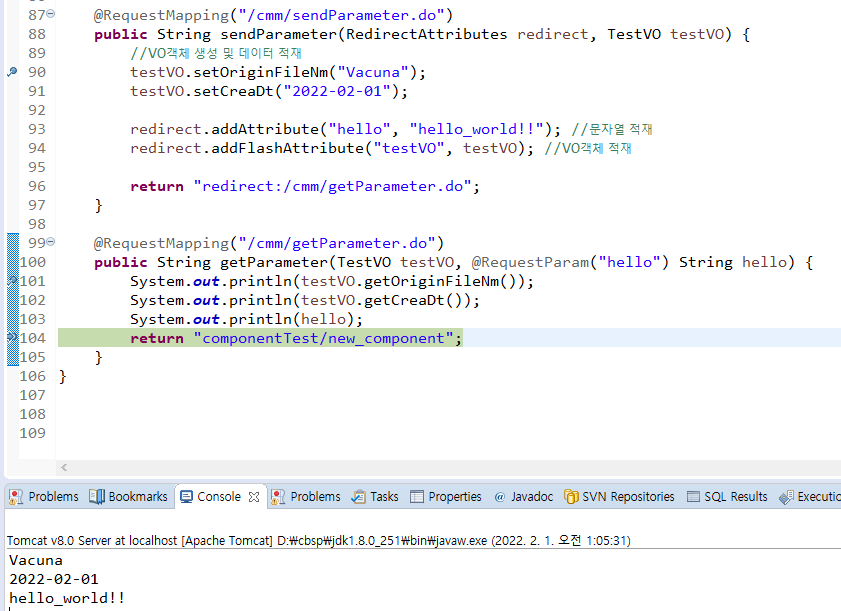Click the SQL Results tab icon
Screen dimensions: 841x611
694,497
